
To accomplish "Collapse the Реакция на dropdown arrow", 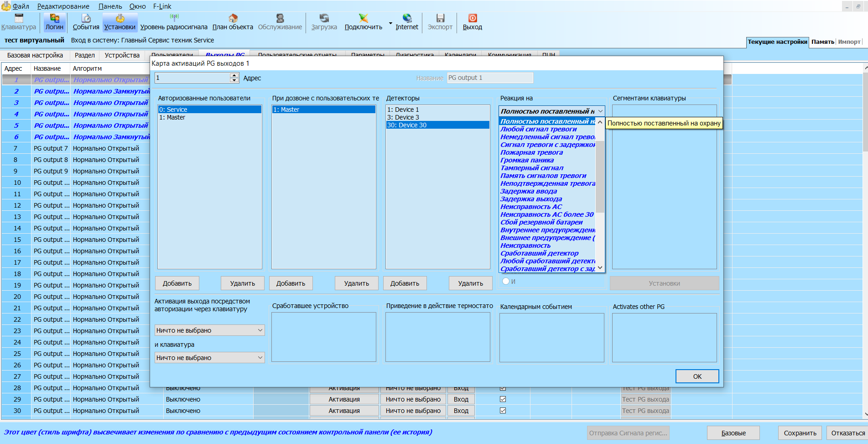I will 600,111.
